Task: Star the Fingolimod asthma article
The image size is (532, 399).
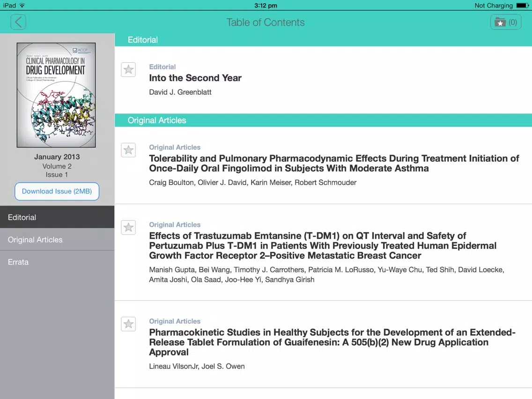Action: (128, 150)
